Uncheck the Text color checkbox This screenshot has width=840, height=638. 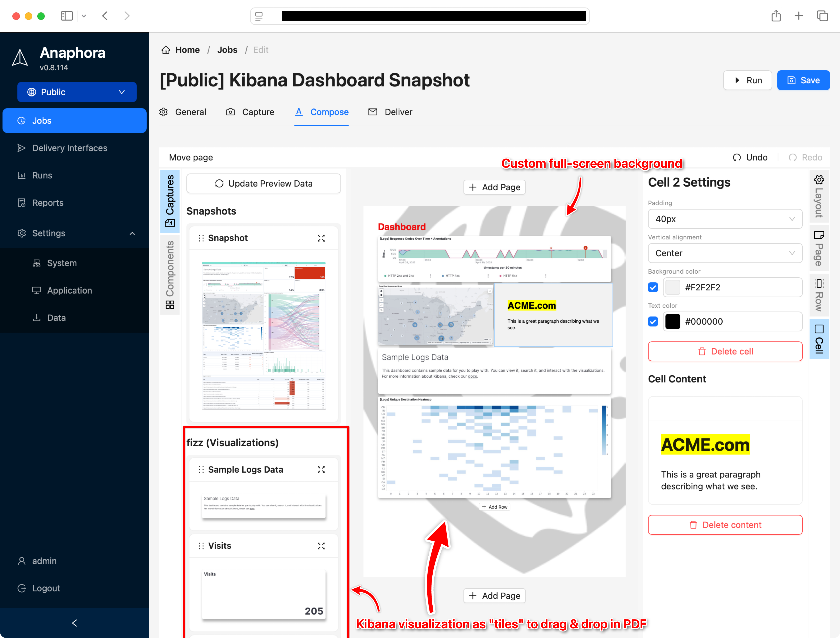(x=653, y=322)
